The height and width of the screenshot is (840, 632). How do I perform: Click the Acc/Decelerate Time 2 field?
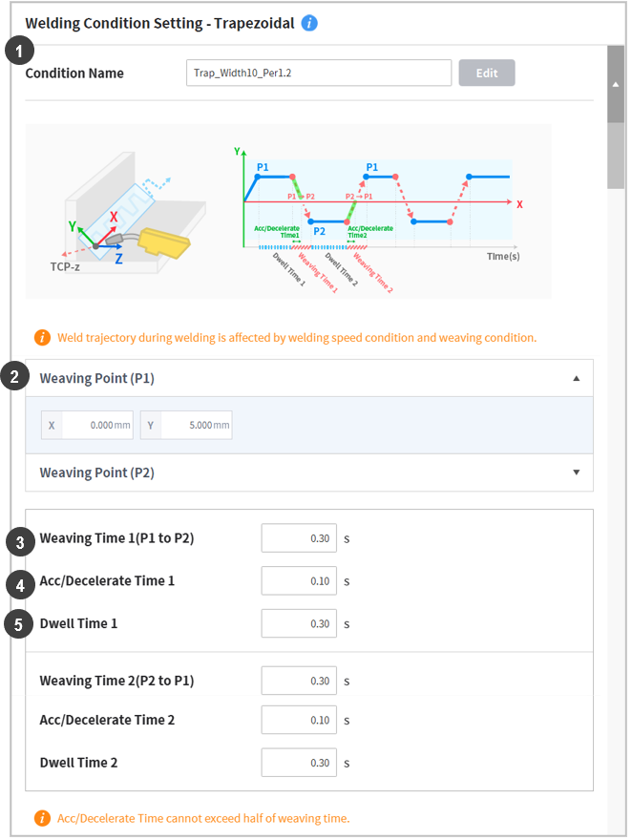pyautogui.click(x=299, y=720)
